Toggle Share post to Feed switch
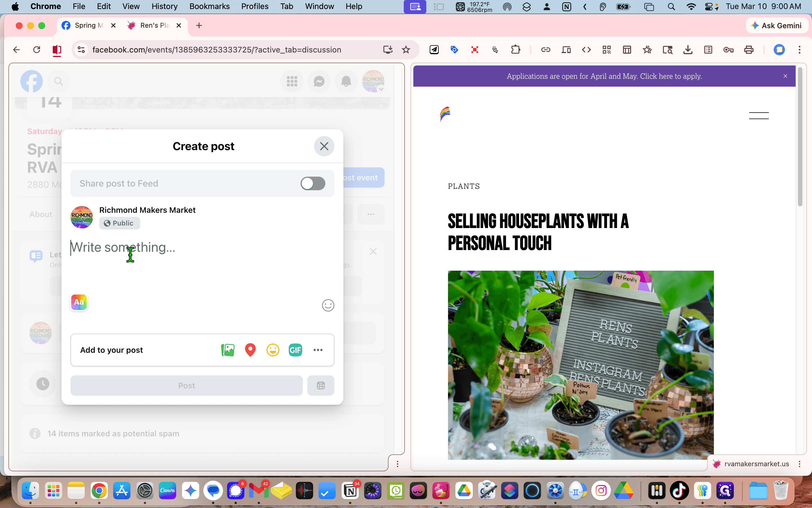Screen dimensions: 812x508 (x=313, y=183)
